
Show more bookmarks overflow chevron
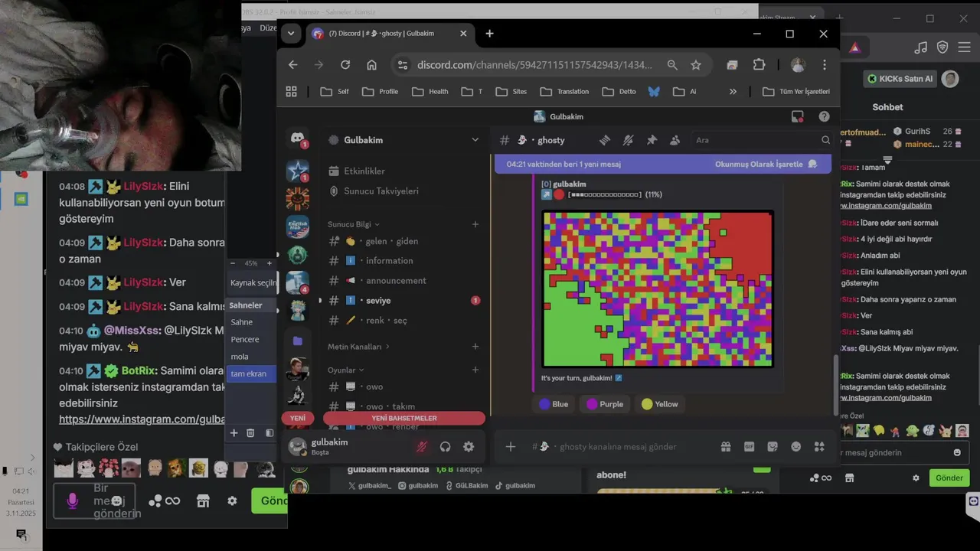coord(733,91)
